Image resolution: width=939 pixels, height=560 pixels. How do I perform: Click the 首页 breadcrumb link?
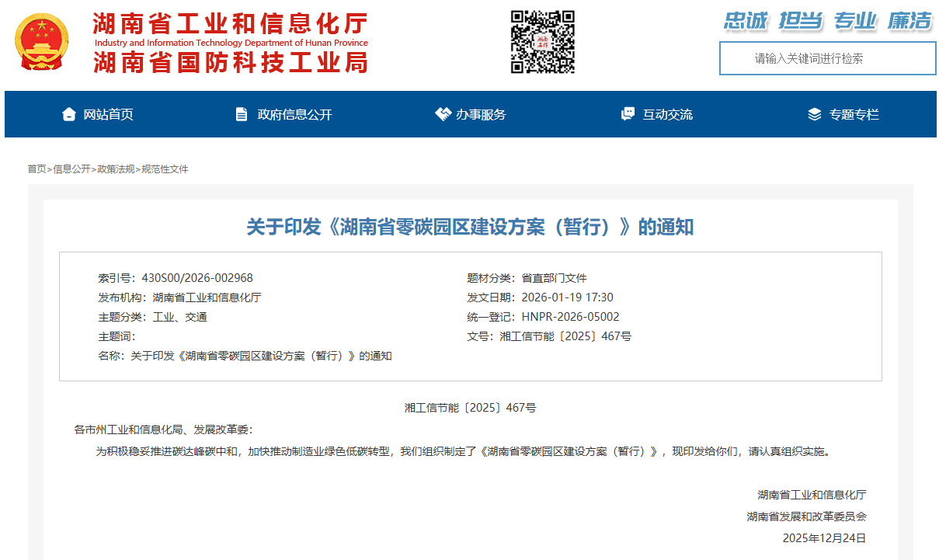(x=37, y=169)
